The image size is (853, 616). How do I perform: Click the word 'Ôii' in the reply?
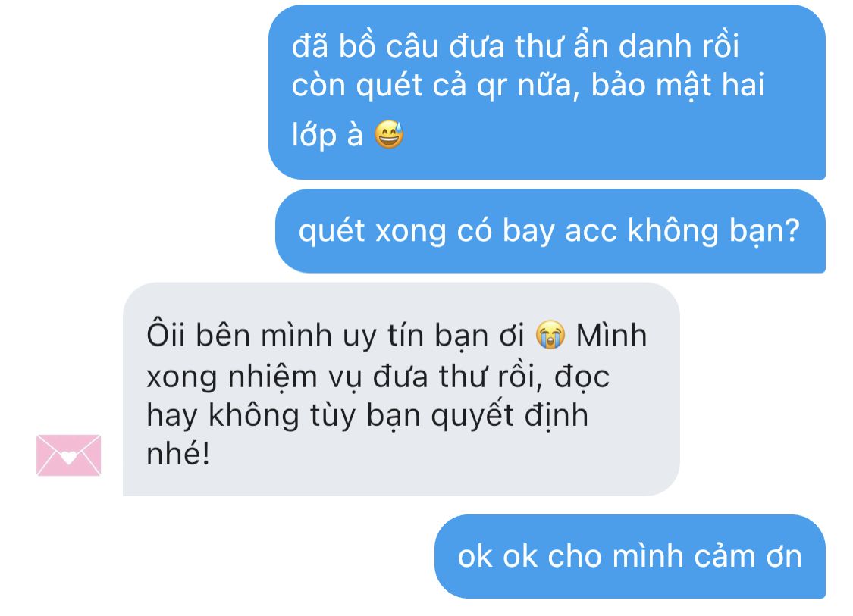coord(166,334)
